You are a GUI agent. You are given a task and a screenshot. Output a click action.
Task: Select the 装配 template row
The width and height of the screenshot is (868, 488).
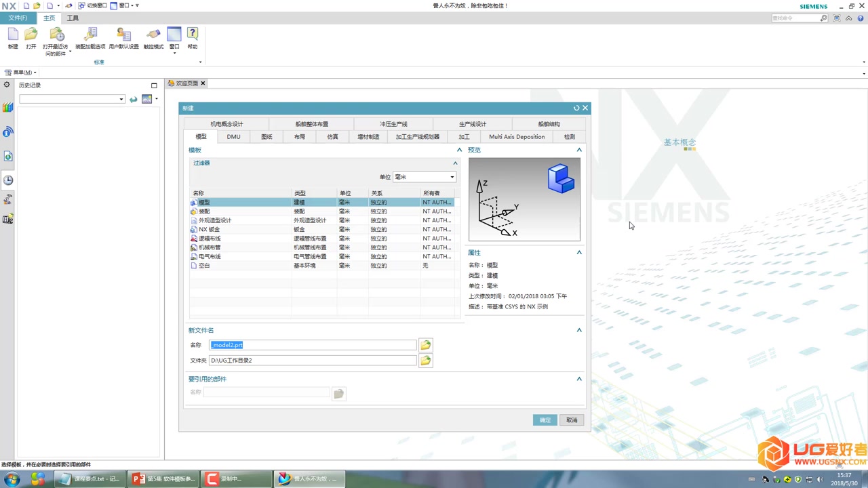[321, 211]
